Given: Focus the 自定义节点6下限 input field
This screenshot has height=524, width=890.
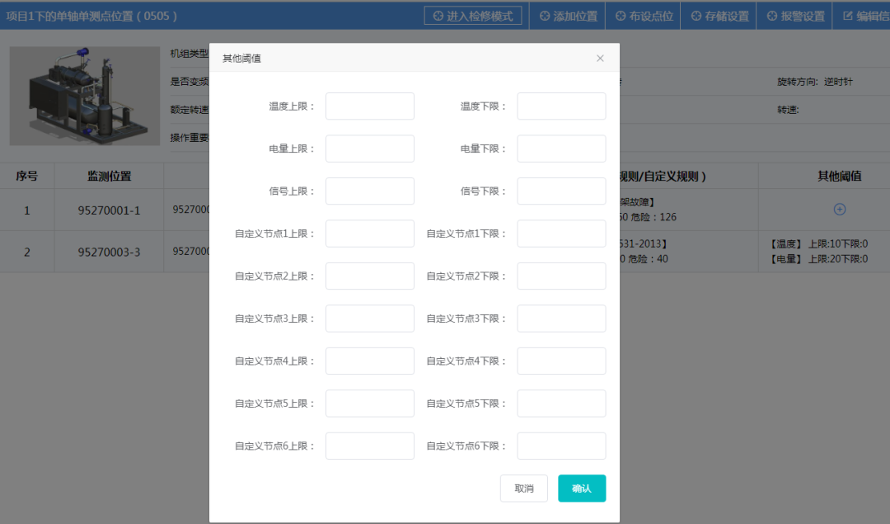Looking at the screenshot, I should point(561,446).
